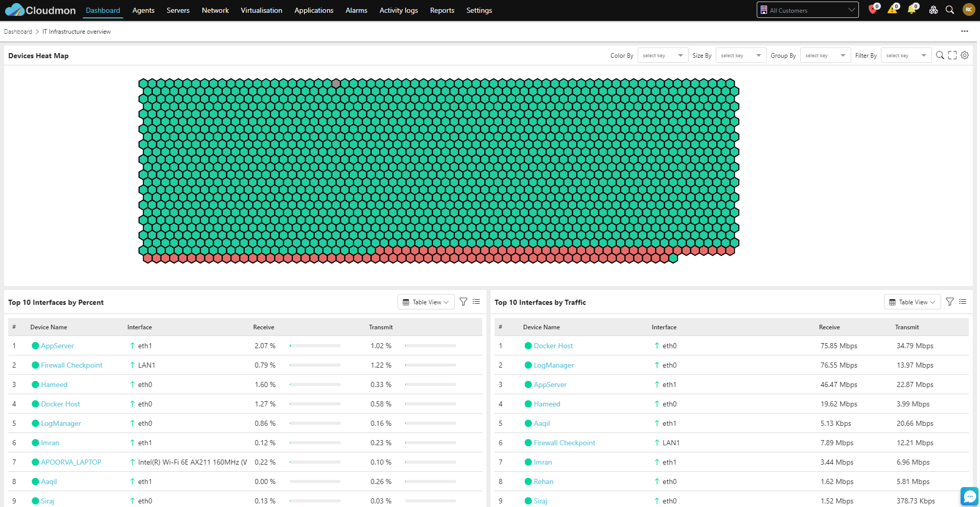Open Imran link in Traffic table
980x507 pixels.
point(543,462)
